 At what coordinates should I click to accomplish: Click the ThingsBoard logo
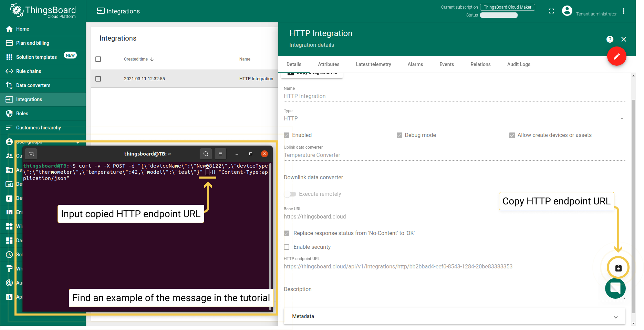pyautogui.click(x=43, y=11)
